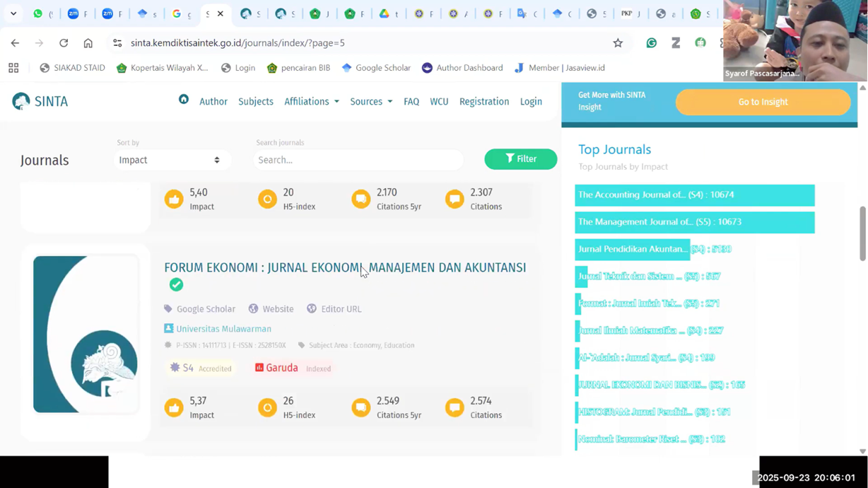Click the Forum Ekonomi journal cover thumbnail
Viewport: 868px width, 488px height.
[86, 334]
